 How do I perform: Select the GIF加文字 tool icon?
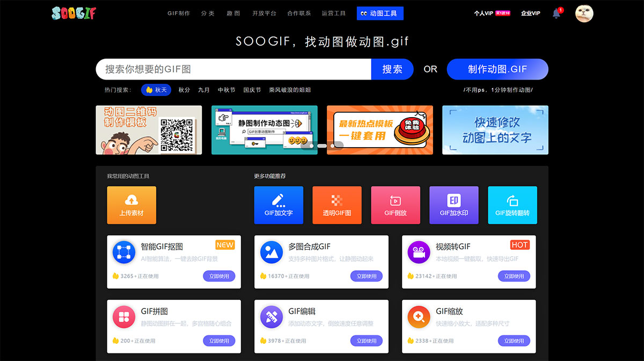tap(279, 205)
